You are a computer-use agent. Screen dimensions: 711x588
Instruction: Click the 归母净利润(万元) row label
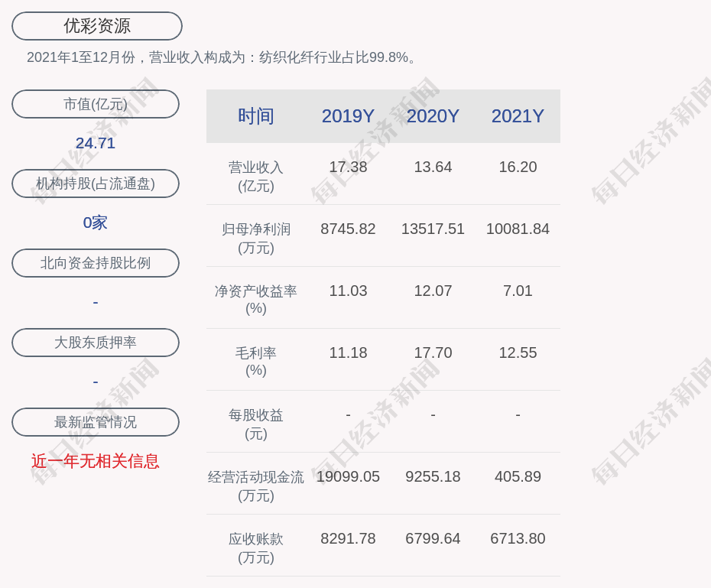pos(256,239)
